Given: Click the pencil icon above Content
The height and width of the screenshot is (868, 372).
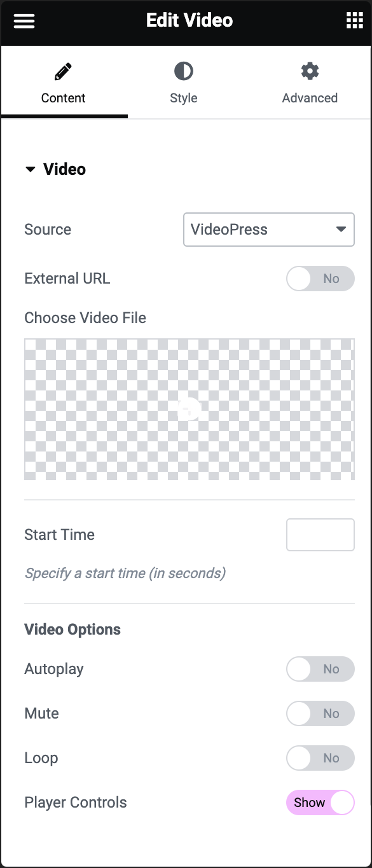Looking at the screenshot, I should (x=63, y=70).
